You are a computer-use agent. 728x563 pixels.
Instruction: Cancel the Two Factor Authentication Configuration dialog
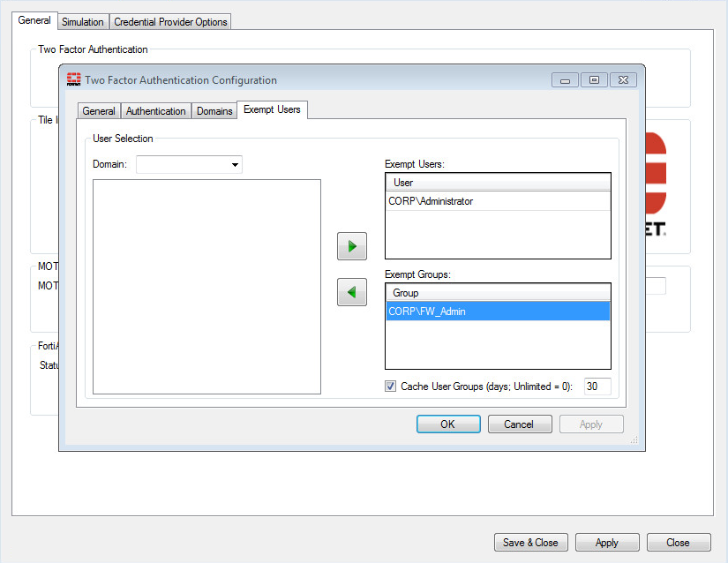520,424
